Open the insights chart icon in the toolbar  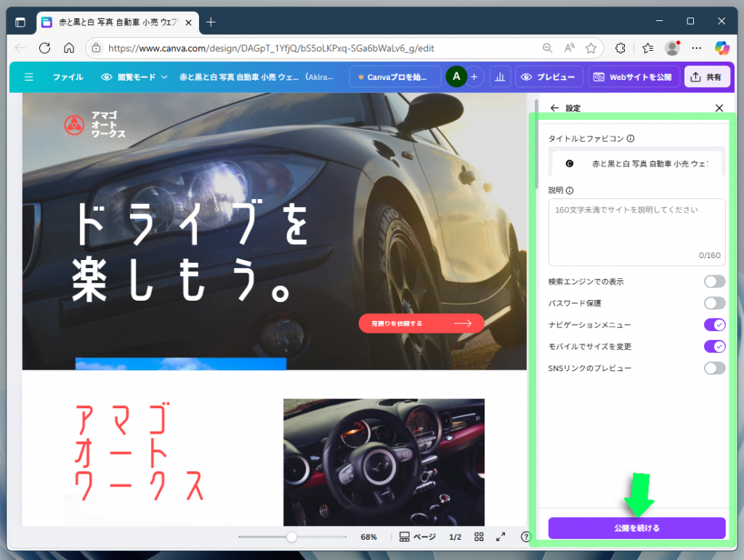point(500,76)
